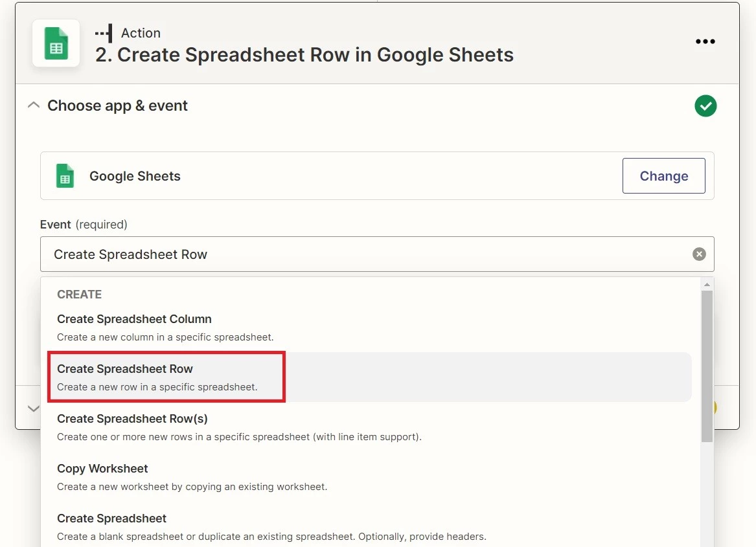The image size is (756, 547).
Task: Select Create Spreadsheet Row(s) option
Action: coord(369,427)
